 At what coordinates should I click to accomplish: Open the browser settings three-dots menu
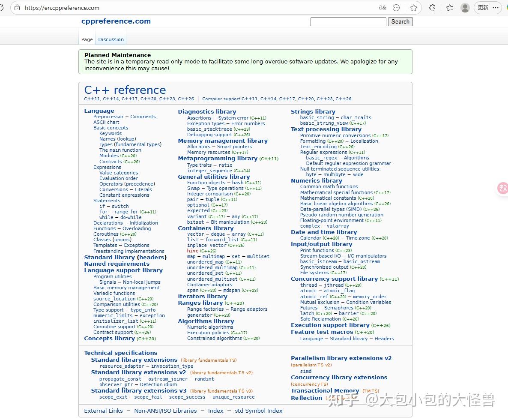coord(496,8)
